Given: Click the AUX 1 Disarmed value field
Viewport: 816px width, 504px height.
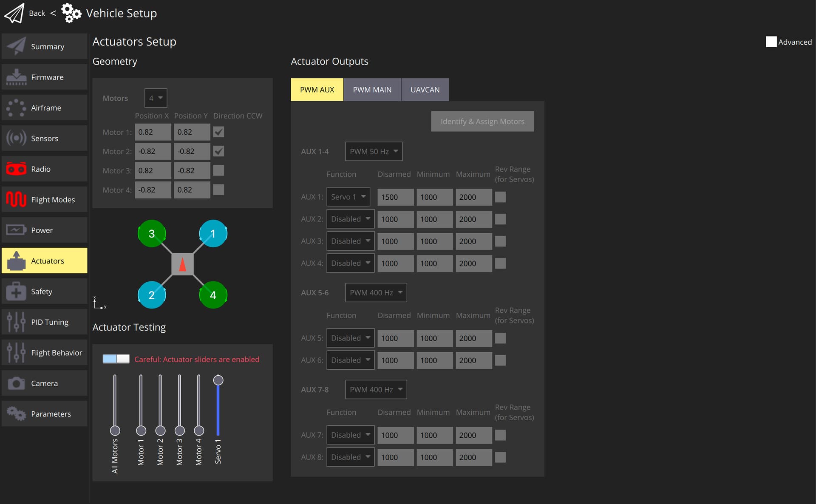Looking at the screenshot, I should [x=395, y=197].
